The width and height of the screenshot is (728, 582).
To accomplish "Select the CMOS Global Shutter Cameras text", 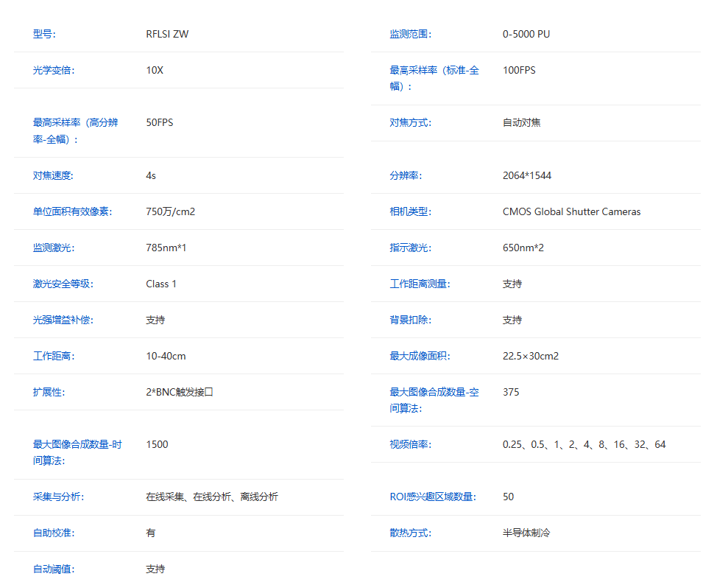I will point(570,211).
